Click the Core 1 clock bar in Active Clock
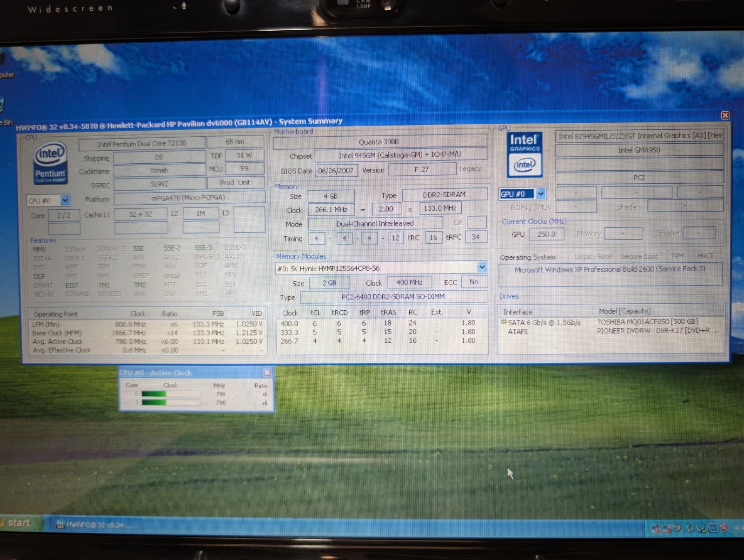The width and height of the screenshot is (744, 560). 171,402
